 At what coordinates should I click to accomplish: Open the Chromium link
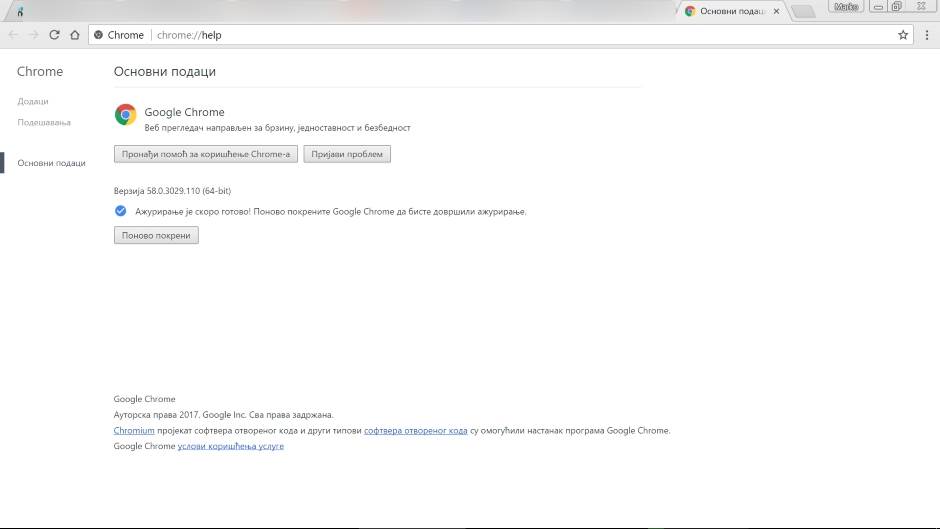[134, 431]
